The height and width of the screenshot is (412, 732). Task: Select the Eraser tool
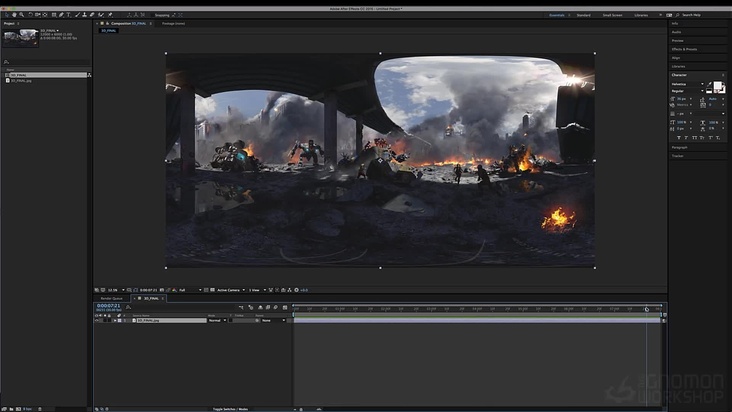pyautogui.click(x=92, y=15)
